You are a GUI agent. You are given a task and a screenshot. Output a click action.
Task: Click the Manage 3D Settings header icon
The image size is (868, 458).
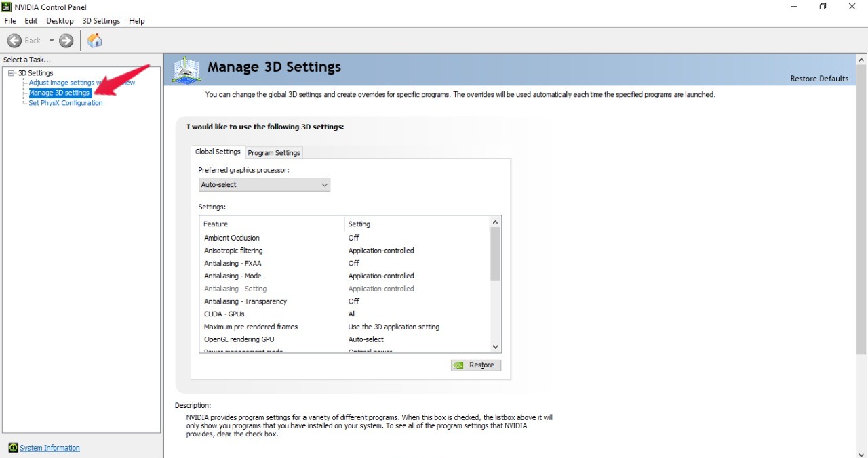click(x=186, y=70)
